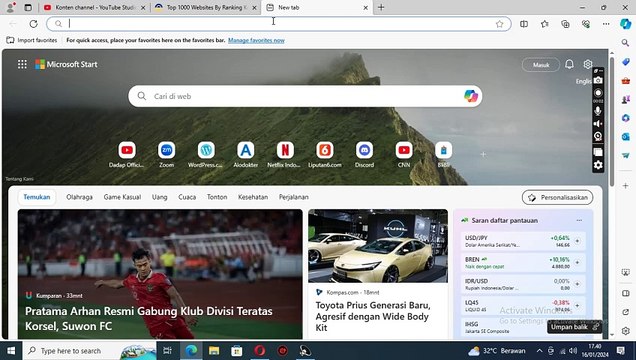Open the WordPress.com quick link
636x360 pixels.
click(206, 150)
